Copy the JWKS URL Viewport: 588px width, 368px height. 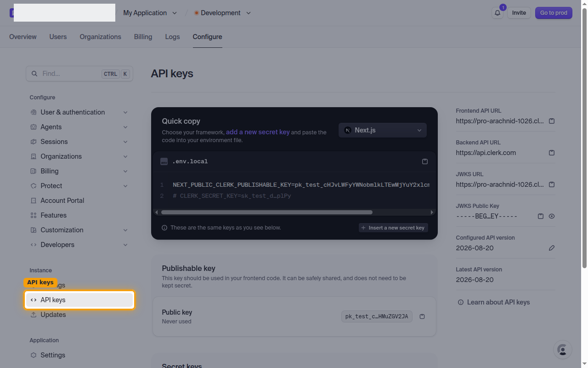pos(552,184)
